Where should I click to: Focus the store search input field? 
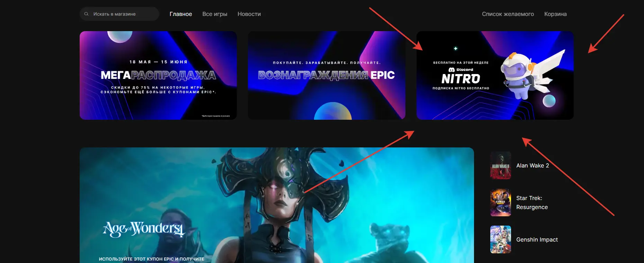119,14
